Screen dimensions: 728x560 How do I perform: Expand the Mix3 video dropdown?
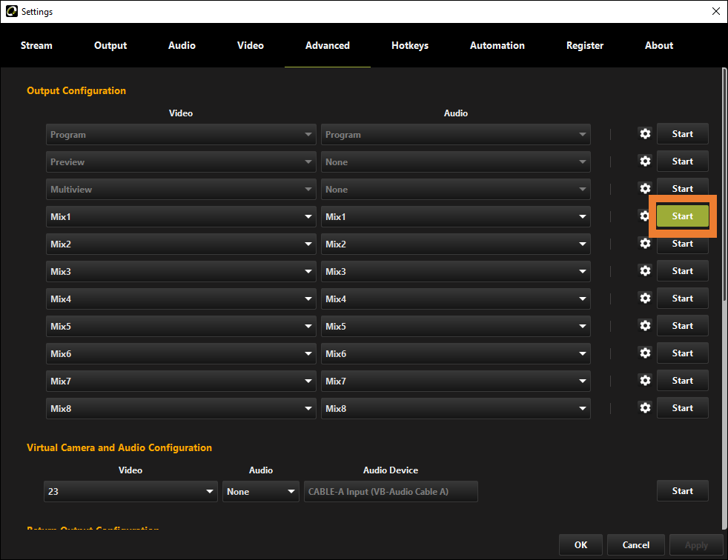pos(181,271)
